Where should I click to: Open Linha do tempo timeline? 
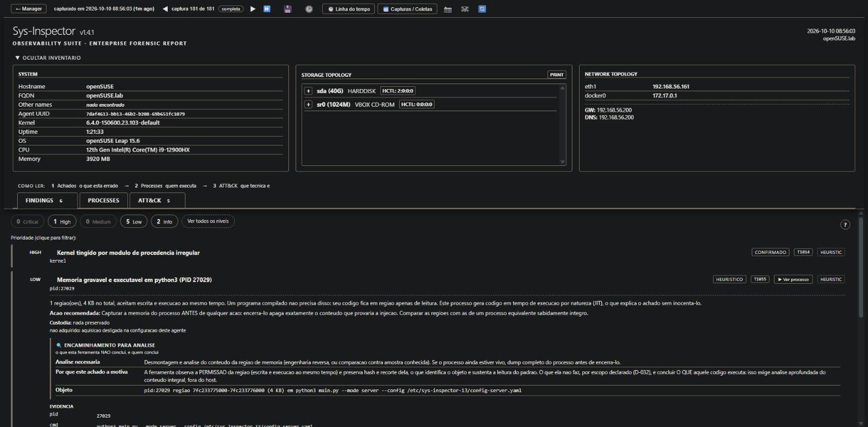coord(349,9)
